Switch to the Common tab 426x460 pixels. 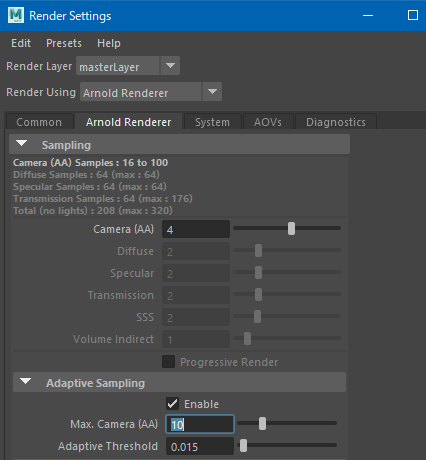39,122
